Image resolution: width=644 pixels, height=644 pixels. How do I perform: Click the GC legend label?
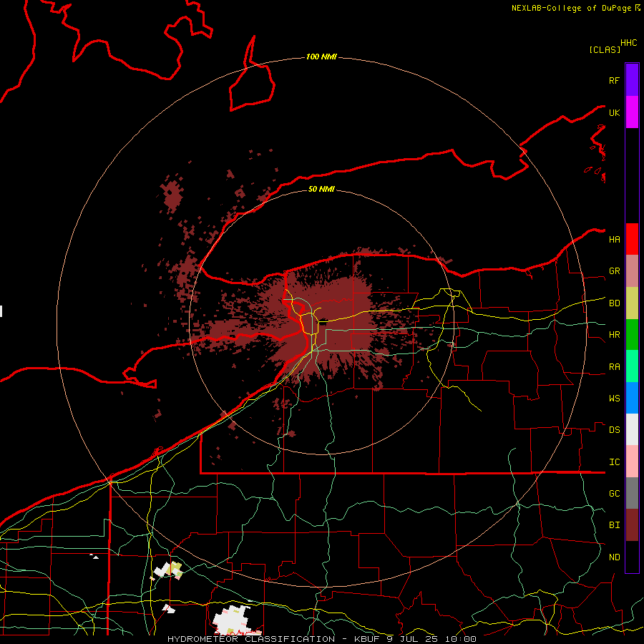pyautogui.click(x=614, y=493)
